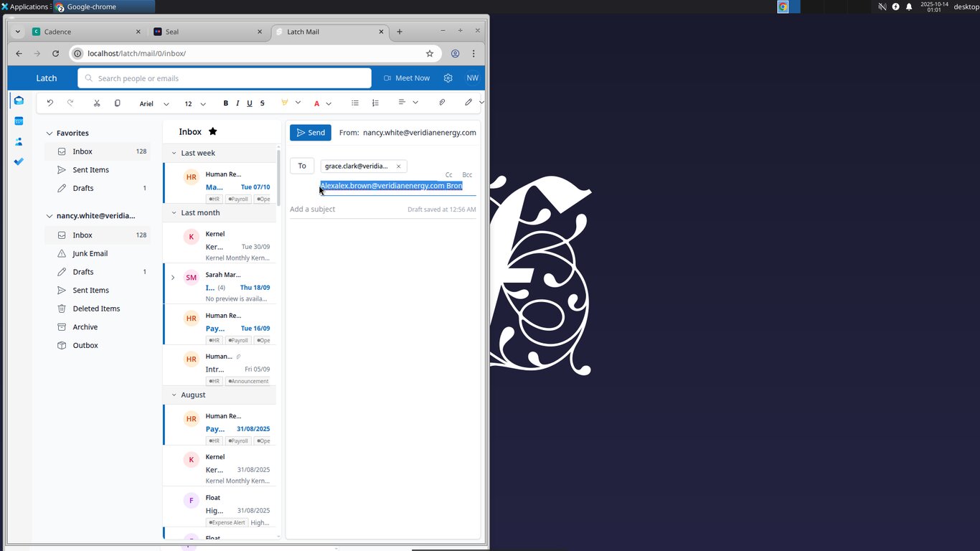Screen dimensions: 980x551
Task: Collapse the Last week group
Action: pos(174,153)
